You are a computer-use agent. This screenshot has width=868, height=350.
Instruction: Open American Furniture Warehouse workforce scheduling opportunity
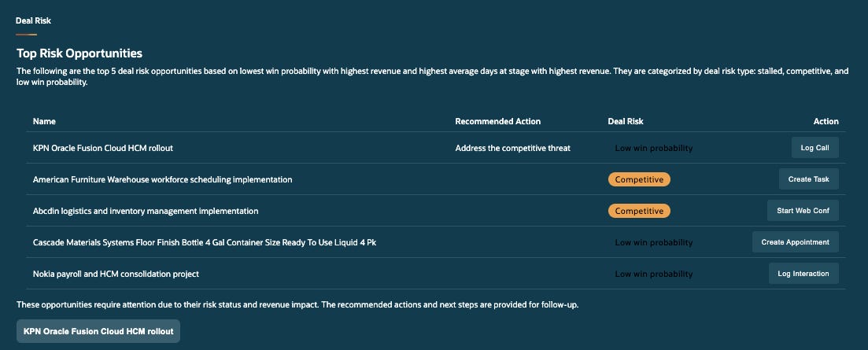point(162,179)
